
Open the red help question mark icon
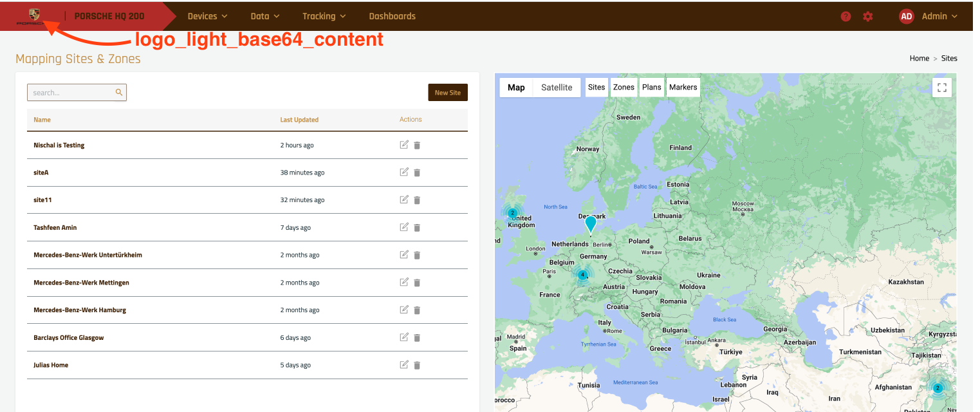[846, 17]
